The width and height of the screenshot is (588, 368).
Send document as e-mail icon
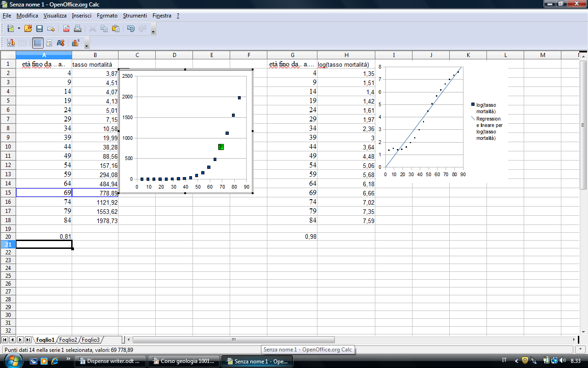tap(51, 29)
